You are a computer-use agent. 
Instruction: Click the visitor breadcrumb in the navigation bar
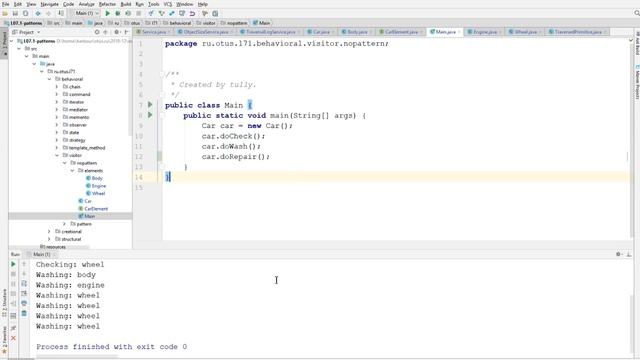point(206,23)
